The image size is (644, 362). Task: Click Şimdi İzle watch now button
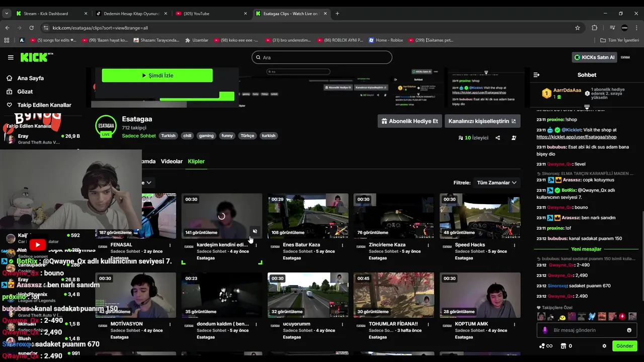157,75
